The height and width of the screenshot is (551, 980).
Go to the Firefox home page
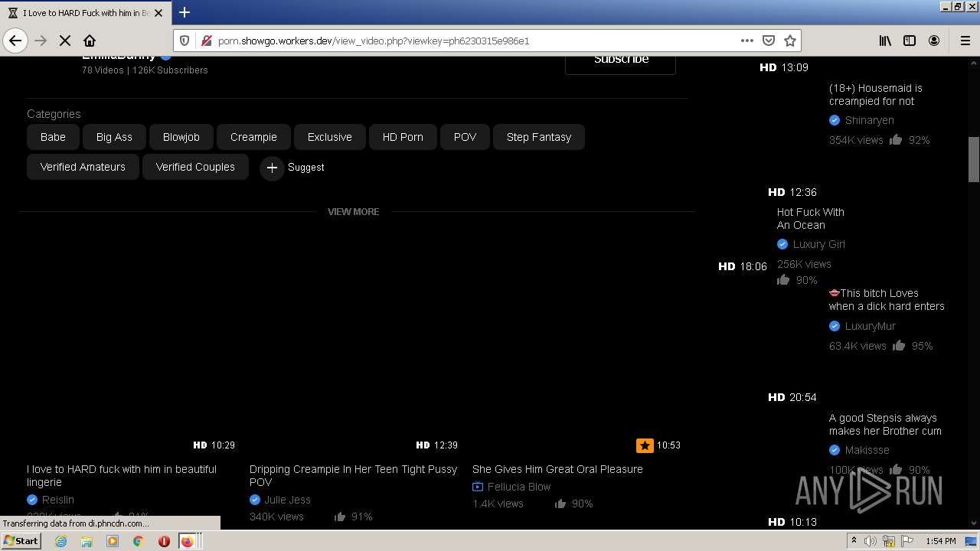click(90, 41)
